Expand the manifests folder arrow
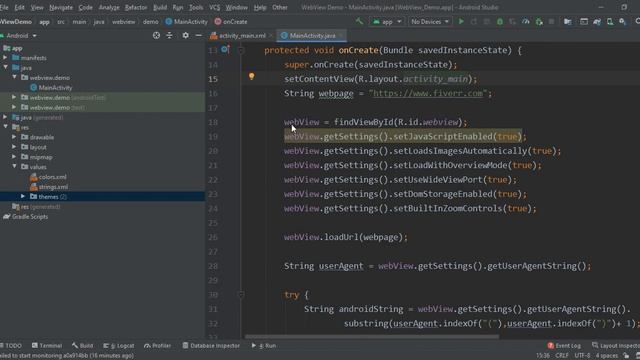Image resolution: width=640 pixels, height=360 pixels. tap(5, 58)
